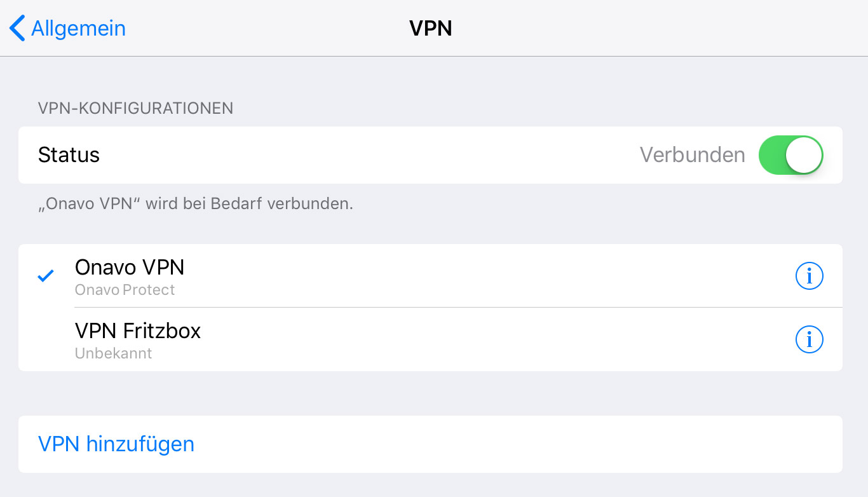Tap the Unbekannt subtitle under Fritzbox
This screenshot has height=497, width=868.
(113, 353)
